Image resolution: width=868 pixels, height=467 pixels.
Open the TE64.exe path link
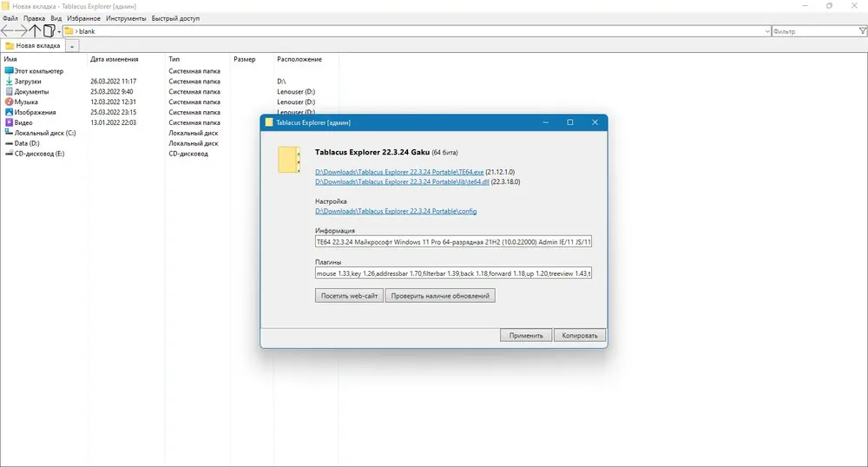(399, 172)
